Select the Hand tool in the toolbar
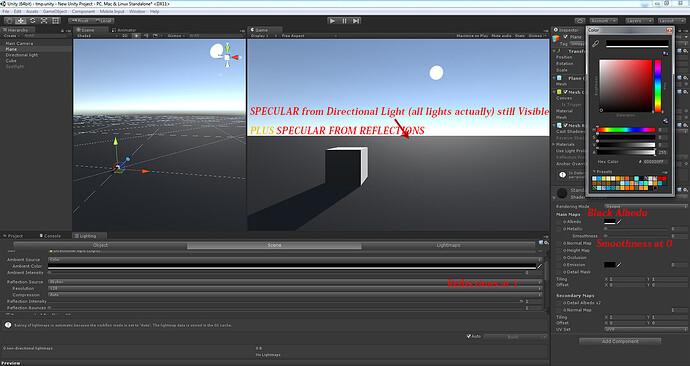 (9, 21)
